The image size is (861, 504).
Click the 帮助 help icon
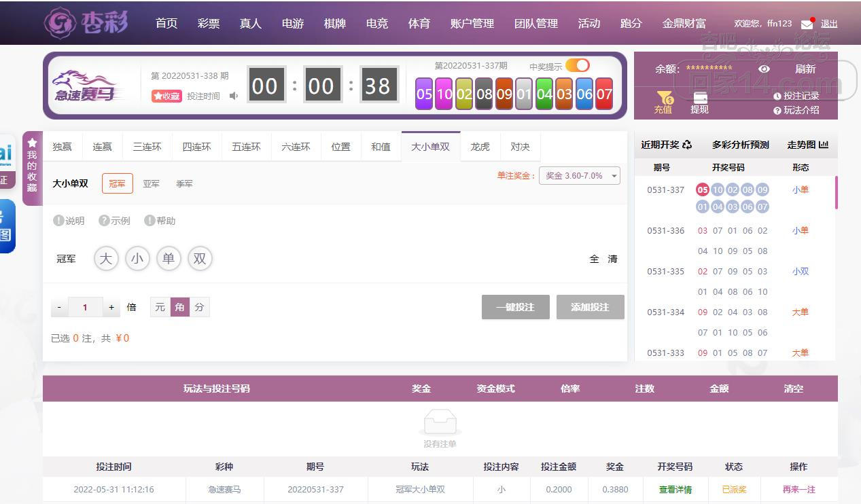tap(150, 221)
